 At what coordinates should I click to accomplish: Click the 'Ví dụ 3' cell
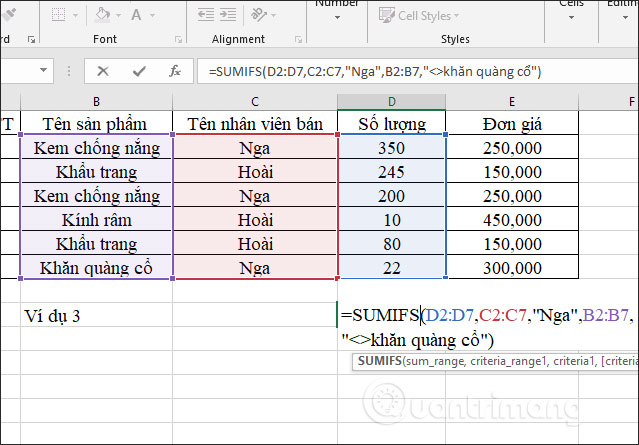click(x=97, y=316)
